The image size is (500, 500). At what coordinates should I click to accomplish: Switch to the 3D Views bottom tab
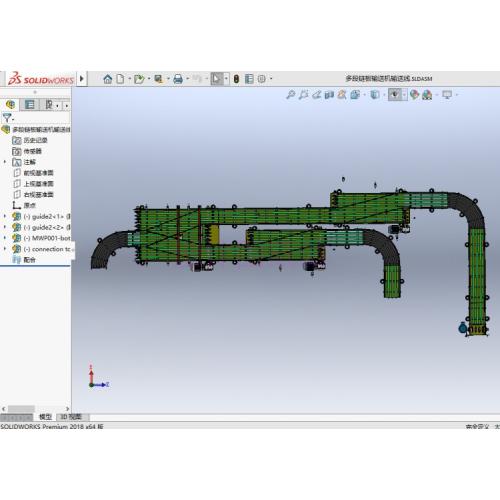click(71, 417)
